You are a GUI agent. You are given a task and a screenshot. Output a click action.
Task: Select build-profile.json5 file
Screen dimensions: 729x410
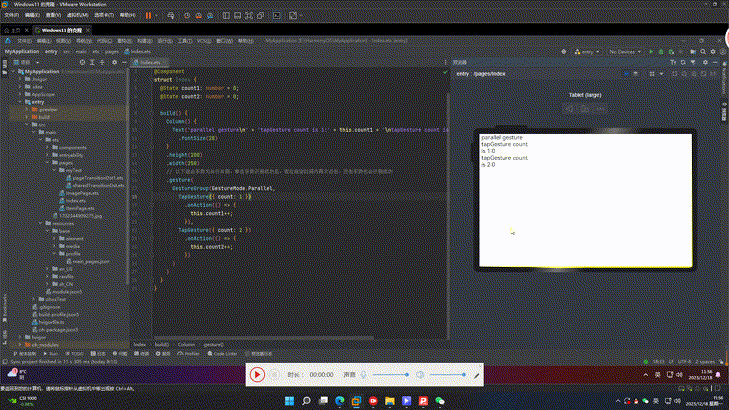55,314
